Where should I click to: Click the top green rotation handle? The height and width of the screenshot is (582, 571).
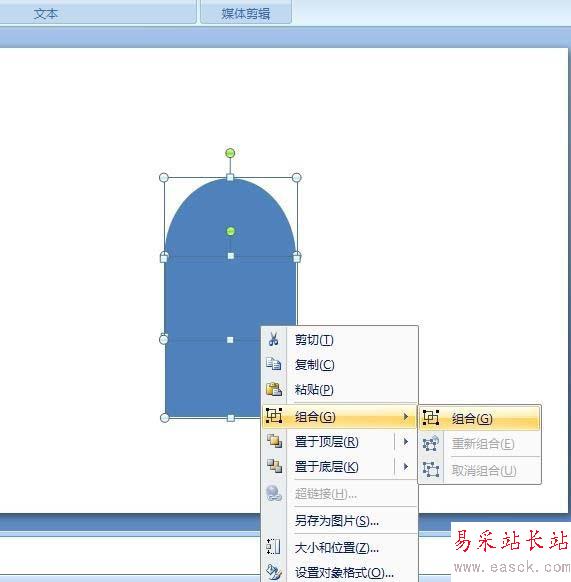click(230, 153)
